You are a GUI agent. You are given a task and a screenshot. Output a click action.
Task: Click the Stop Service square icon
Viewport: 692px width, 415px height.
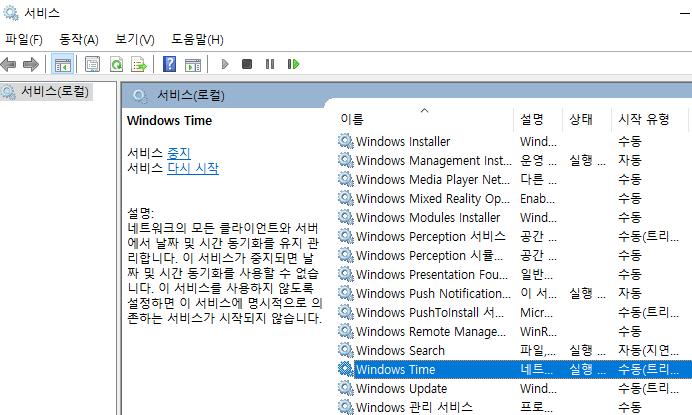point(247,64)
